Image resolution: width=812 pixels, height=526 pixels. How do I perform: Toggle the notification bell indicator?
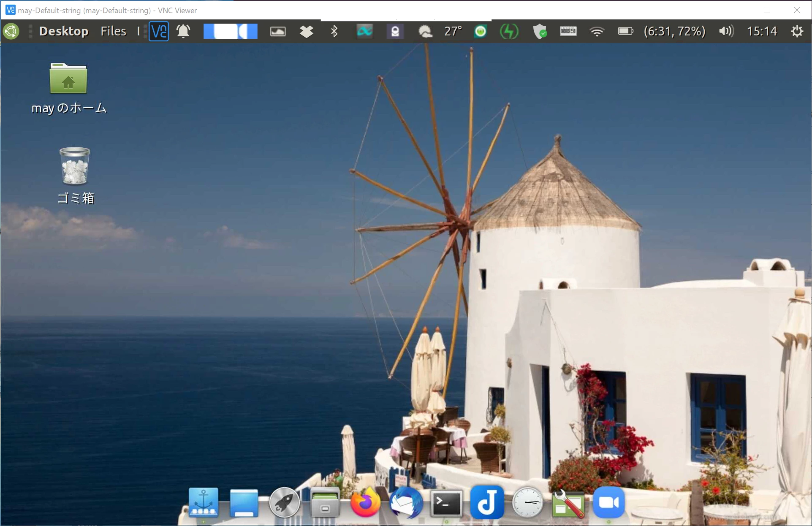pos(183,31)
